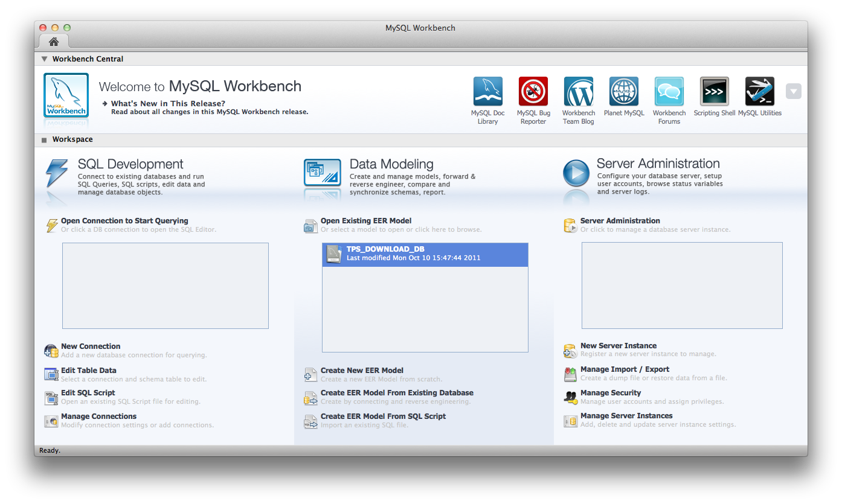This screenshot has height=504, width=842.
Task: Click the Edit SQL Script link
Action: (x=88, y=393)
